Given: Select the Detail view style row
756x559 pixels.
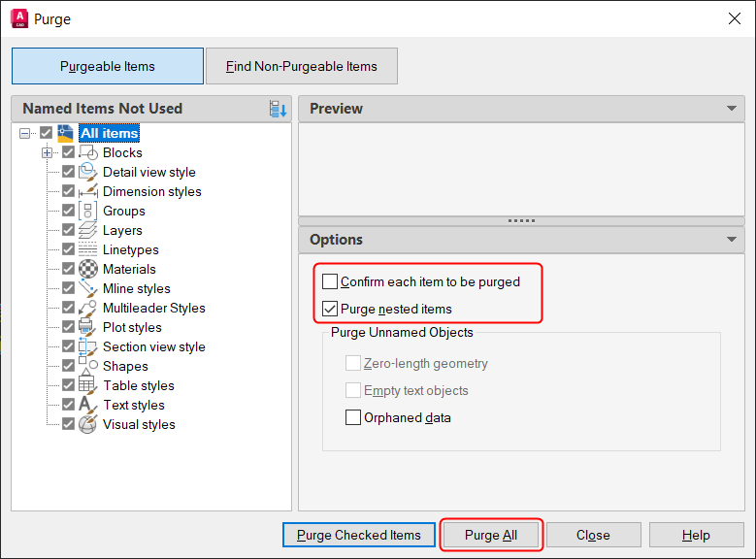Looking at the screenshot, I should 149,172.
